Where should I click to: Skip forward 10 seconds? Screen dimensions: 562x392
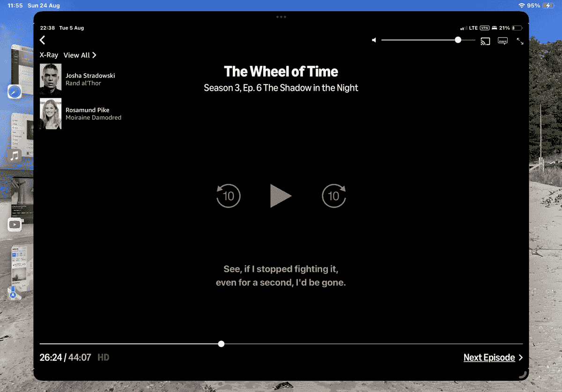click(334, 196)
